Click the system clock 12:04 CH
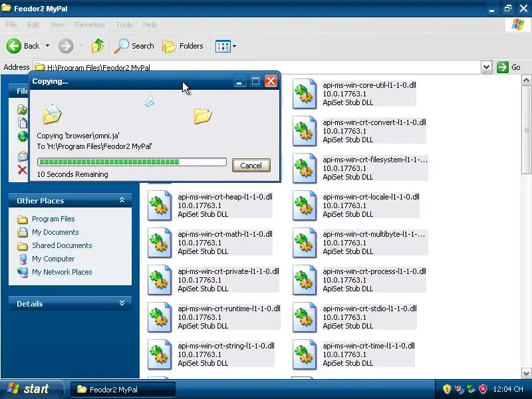Screen dimensions: 532x399 point(507,389)
